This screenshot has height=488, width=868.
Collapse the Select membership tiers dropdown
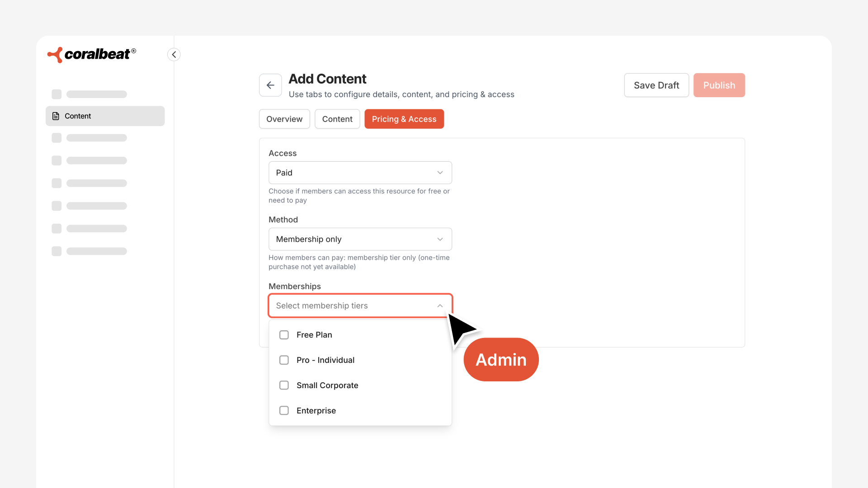[360, 306]
